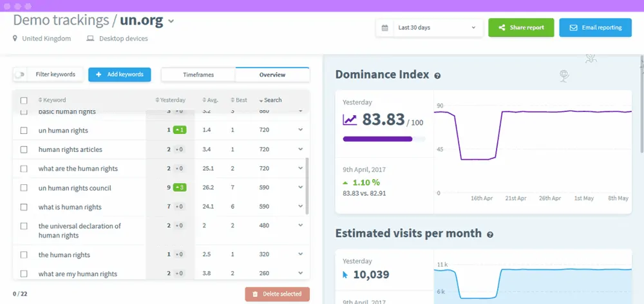Click the location pin icon beside United Kingdom
This screenshot has height=304, width=644.
[x=15, y=39]
